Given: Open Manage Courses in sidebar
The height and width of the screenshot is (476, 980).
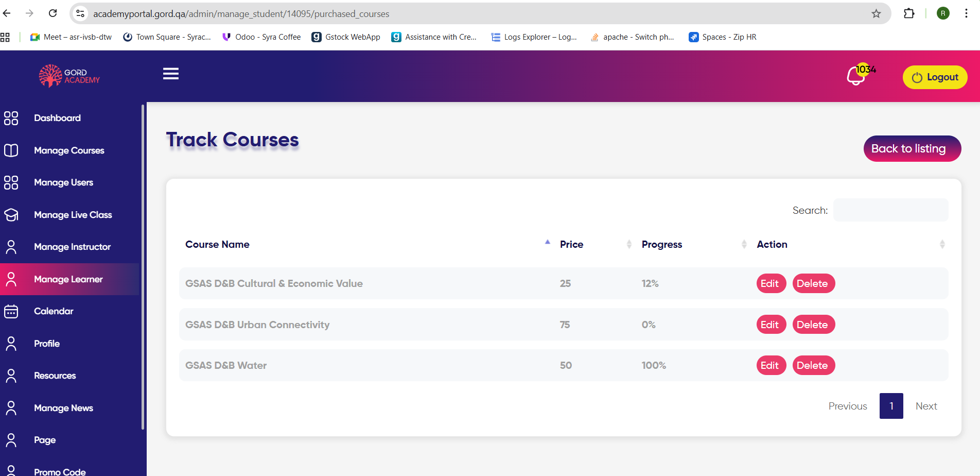Looking at the screenshot, I should click(x=69, y=150).
